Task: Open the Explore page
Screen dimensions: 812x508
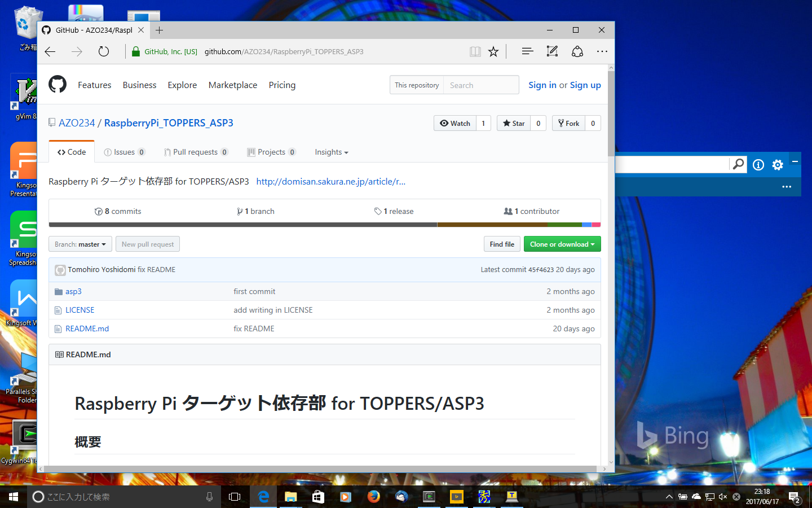Action: (x=182, y=85)
